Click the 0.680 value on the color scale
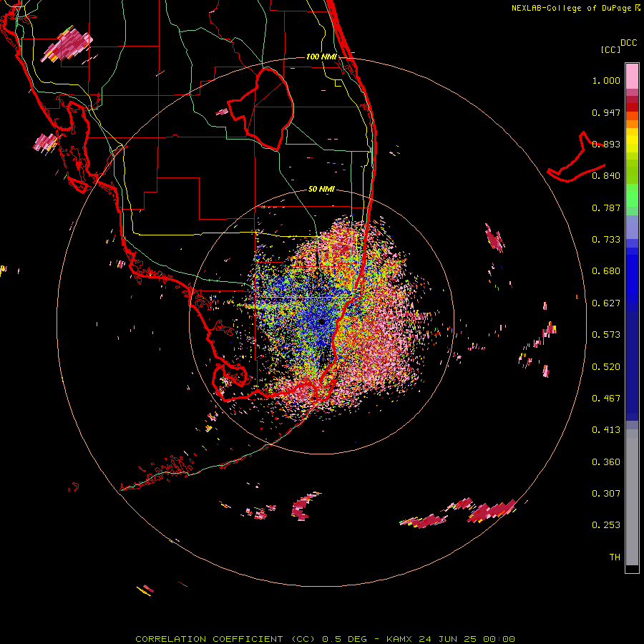Screen dimensions: 644x644 (606, 271)
